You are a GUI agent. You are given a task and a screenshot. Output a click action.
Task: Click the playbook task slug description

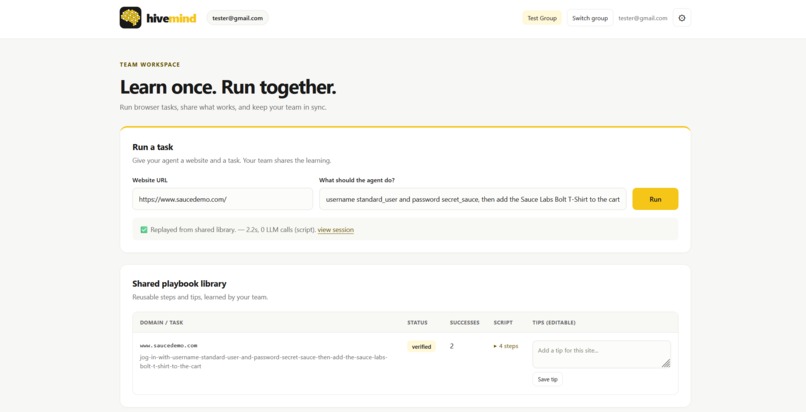[x=264, y=362]
